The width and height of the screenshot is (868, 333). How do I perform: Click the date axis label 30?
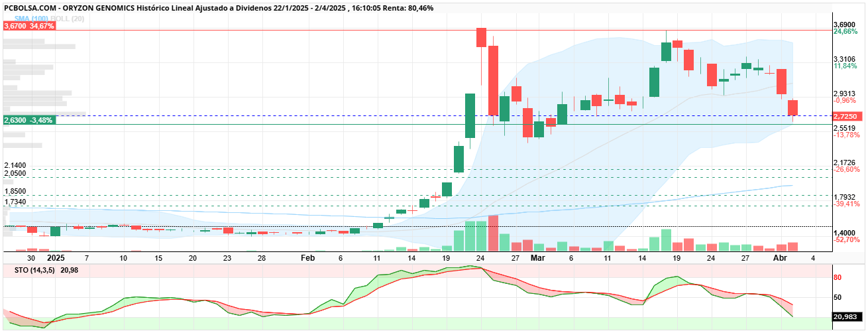tap(31, 258)
